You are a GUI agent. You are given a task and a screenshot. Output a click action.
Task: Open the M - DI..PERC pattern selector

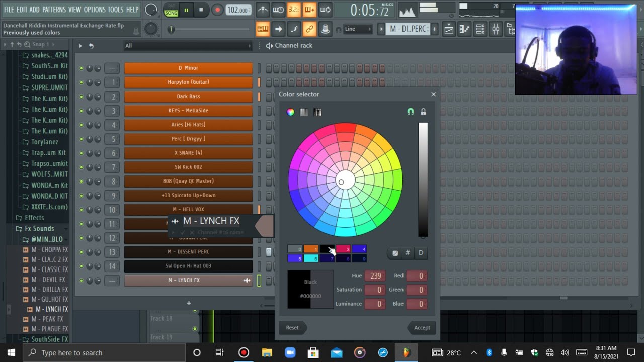pos(408,29)
